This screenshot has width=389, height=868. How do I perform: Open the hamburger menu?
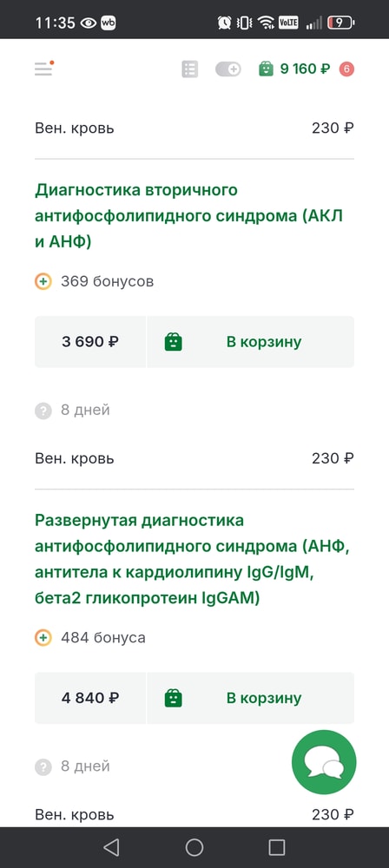click(x=43, y=69)
